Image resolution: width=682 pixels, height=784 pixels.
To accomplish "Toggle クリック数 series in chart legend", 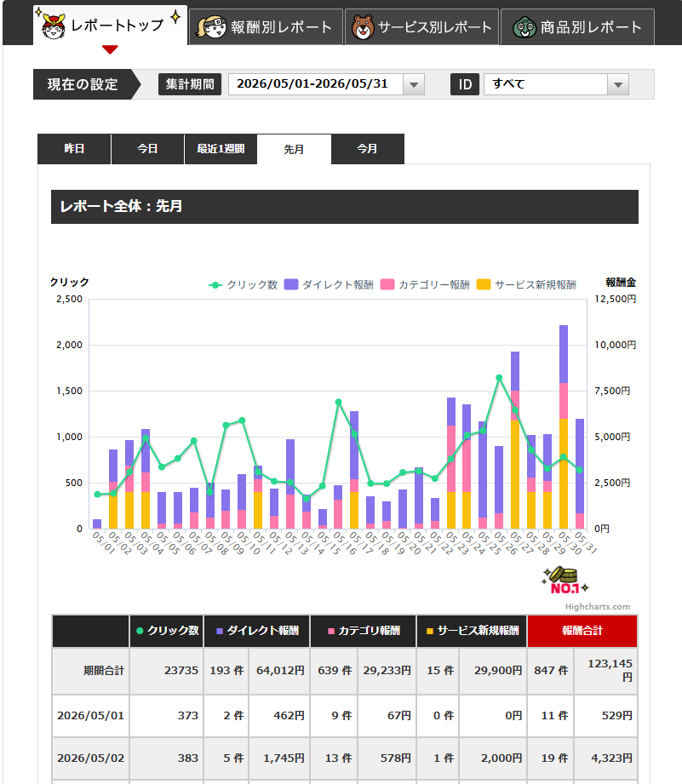I will [243, 285].
